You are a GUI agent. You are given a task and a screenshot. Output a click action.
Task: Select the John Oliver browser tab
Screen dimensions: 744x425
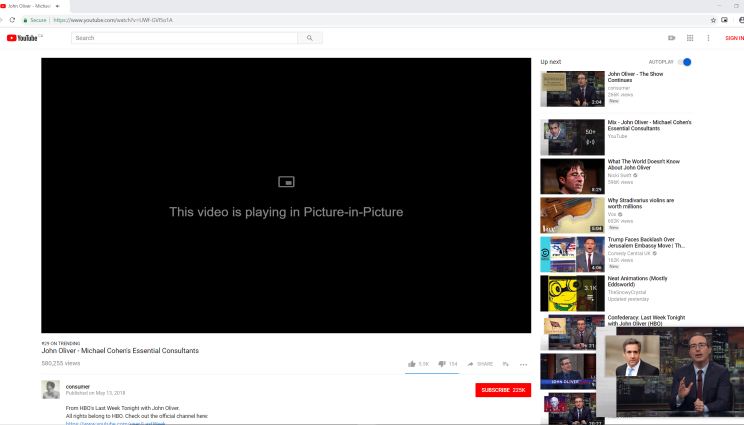[x=28, y=6]
